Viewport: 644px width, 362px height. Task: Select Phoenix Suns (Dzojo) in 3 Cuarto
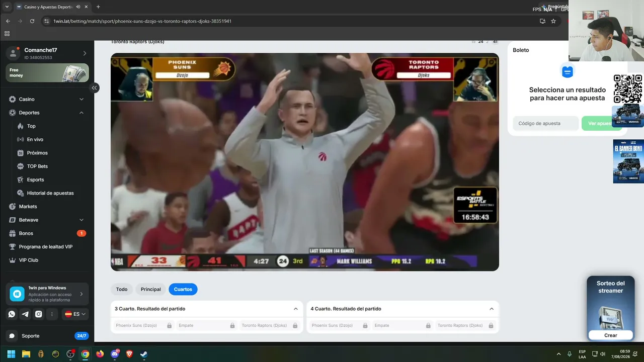(144, 325)
